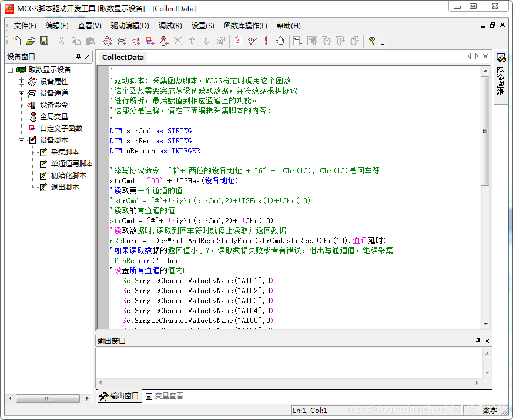The width and height of the screenshot is (513, 420).
Task: Open the 编辑(E) menu
Action: 57,25
